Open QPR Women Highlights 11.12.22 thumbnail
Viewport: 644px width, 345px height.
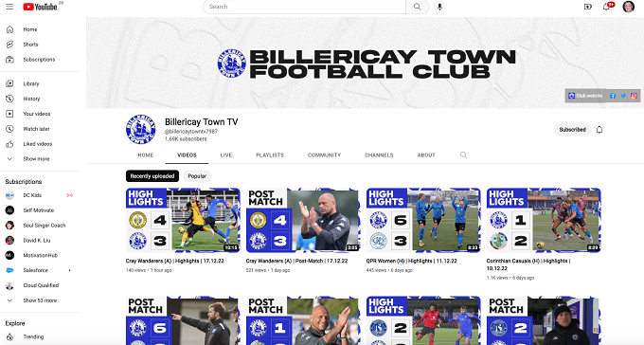423,220
